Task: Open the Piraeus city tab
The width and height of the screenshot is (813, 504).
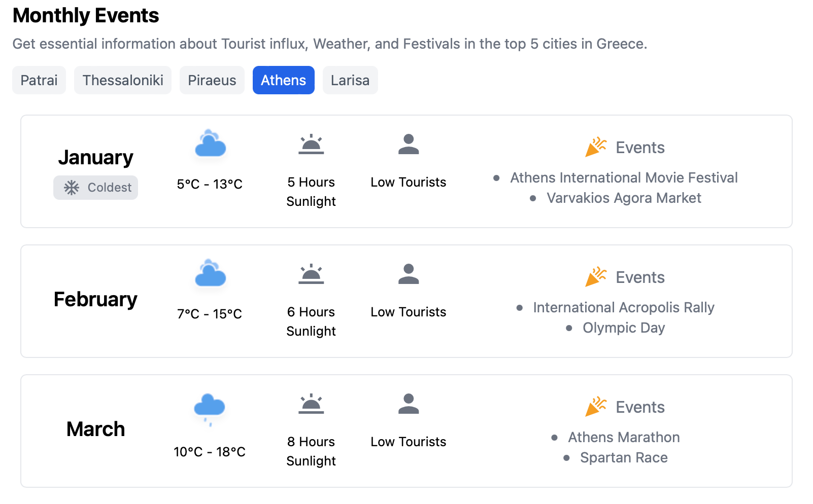Action: click(x=212, y=80)
